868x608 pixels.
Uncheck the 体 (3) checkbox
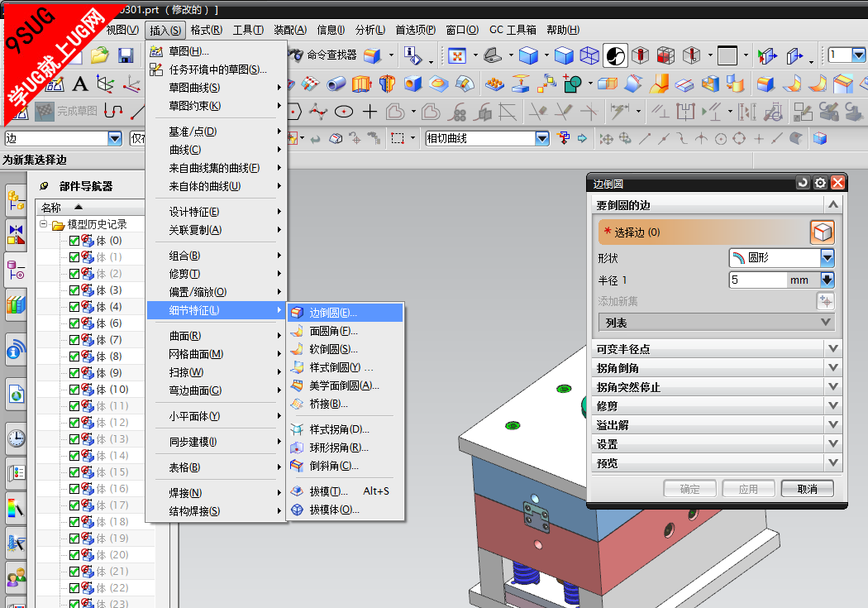click(74, 290)
